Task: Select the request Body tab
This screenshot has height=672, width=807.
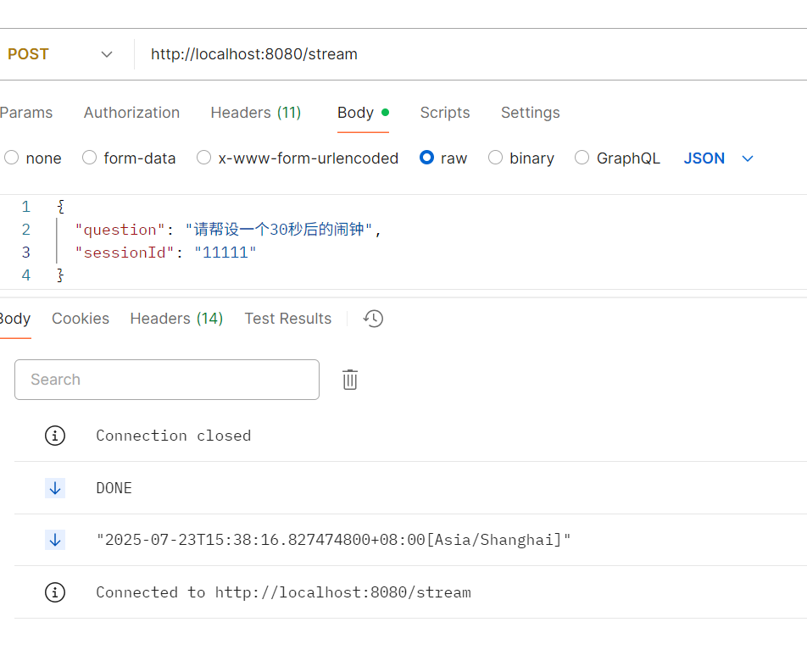Action: coord(363,113)
